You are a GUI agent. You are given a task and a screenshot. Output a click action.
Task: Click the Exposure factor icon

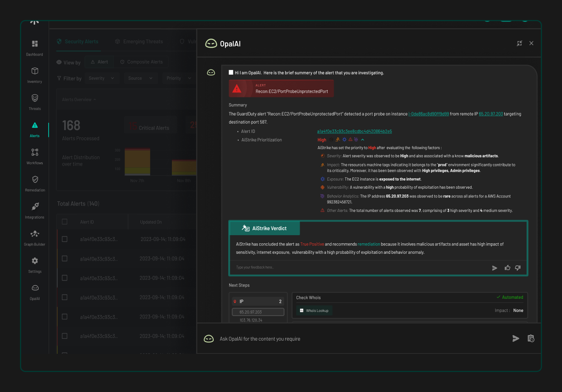tap(323, 179)
